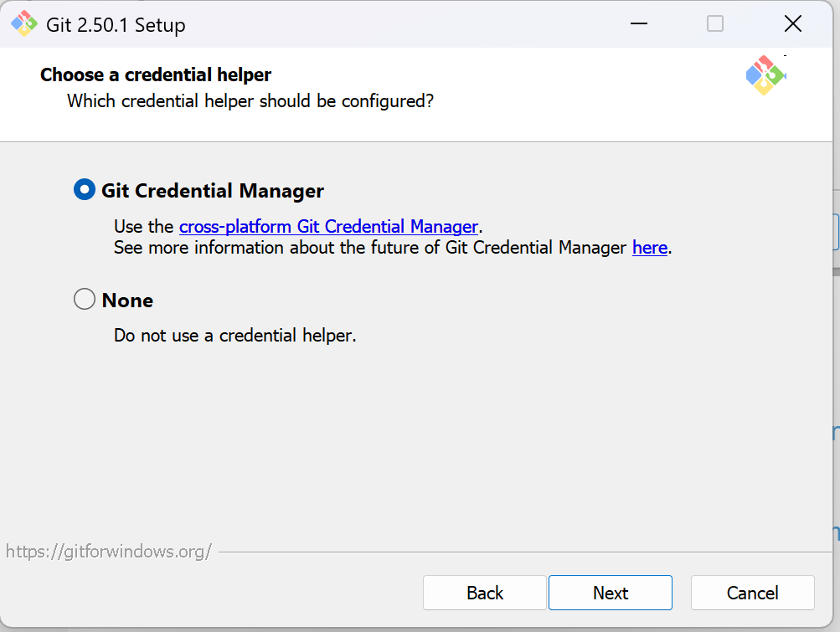
Task: Click the Git logo in the header area
Action: tap(765, 75)
